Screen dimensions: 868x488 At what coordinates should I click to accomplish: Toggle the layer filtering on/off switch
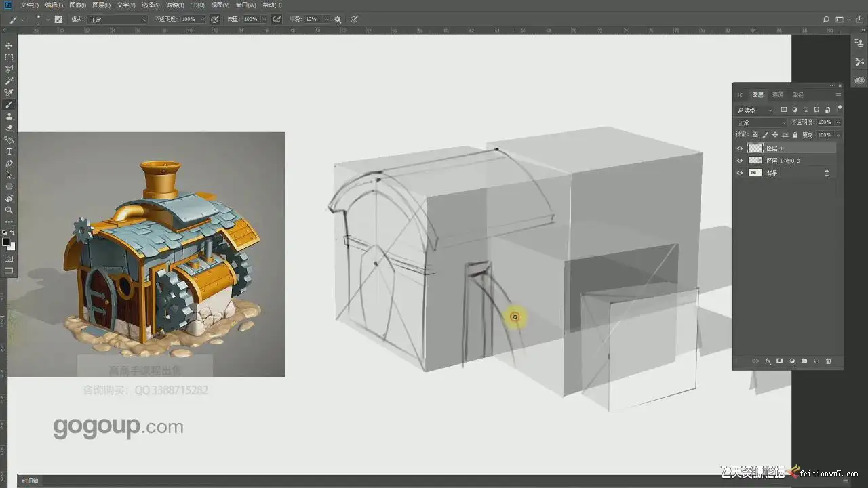(x=840, y=108)
